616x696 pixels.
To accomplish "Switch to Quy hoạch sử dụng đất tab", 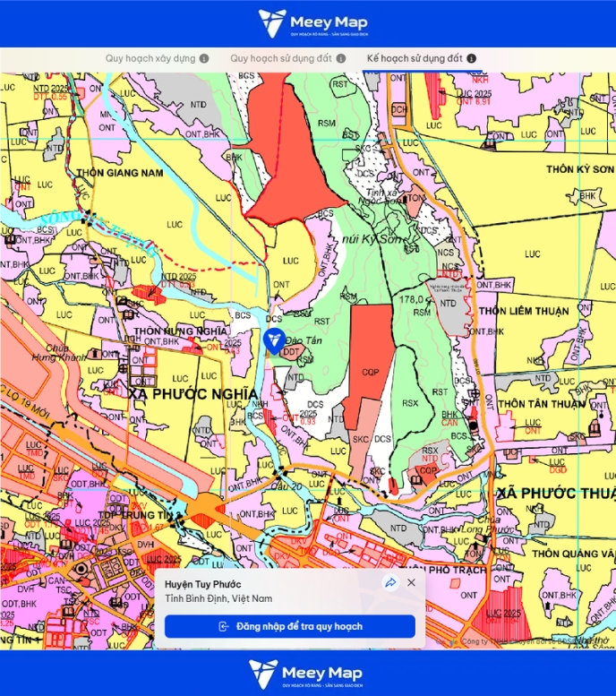I will tap(280, 58).
